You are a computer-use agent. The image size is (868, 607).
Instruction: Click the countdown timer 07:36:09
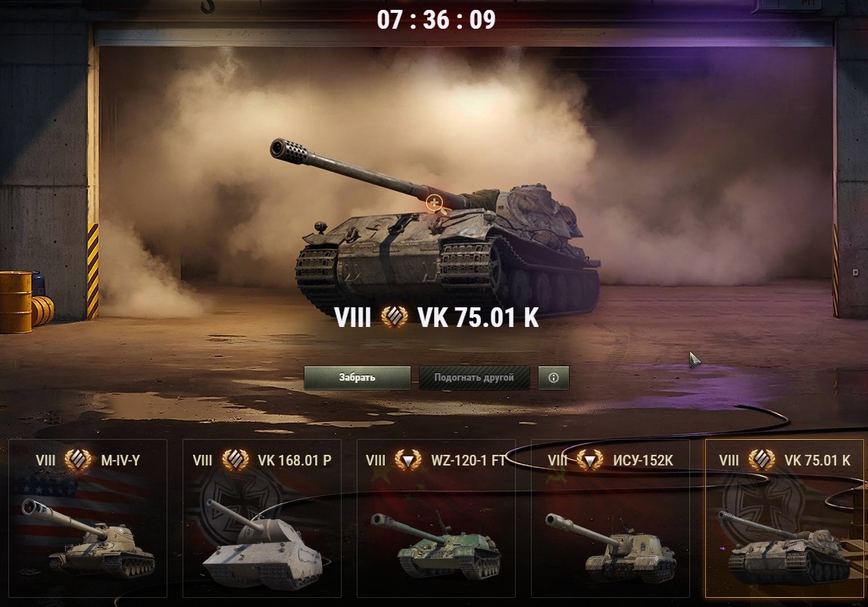(436, 20)
